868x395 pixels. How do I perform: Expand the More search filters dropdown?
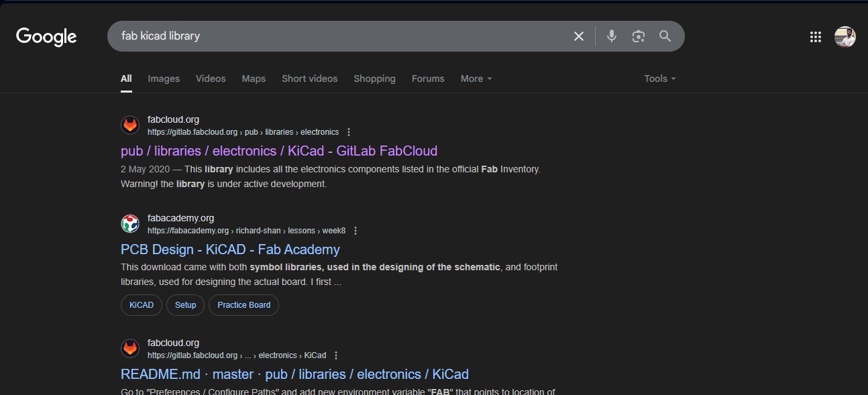pos(476,78)
